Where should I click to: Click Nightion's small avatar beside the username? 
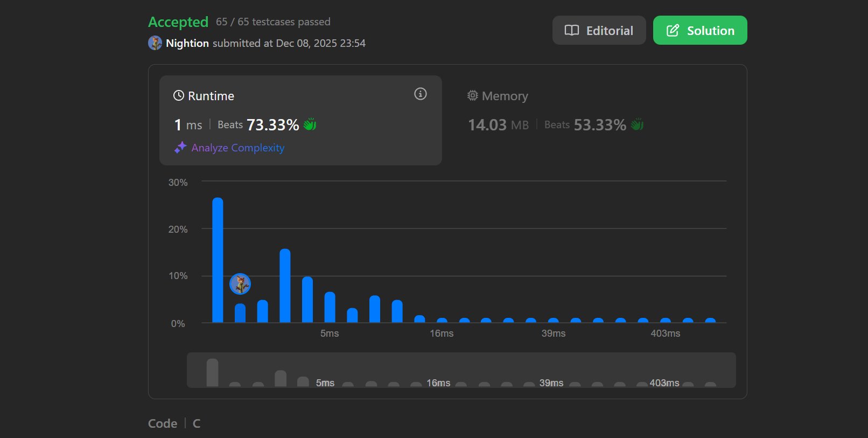[x=155, y=43]
